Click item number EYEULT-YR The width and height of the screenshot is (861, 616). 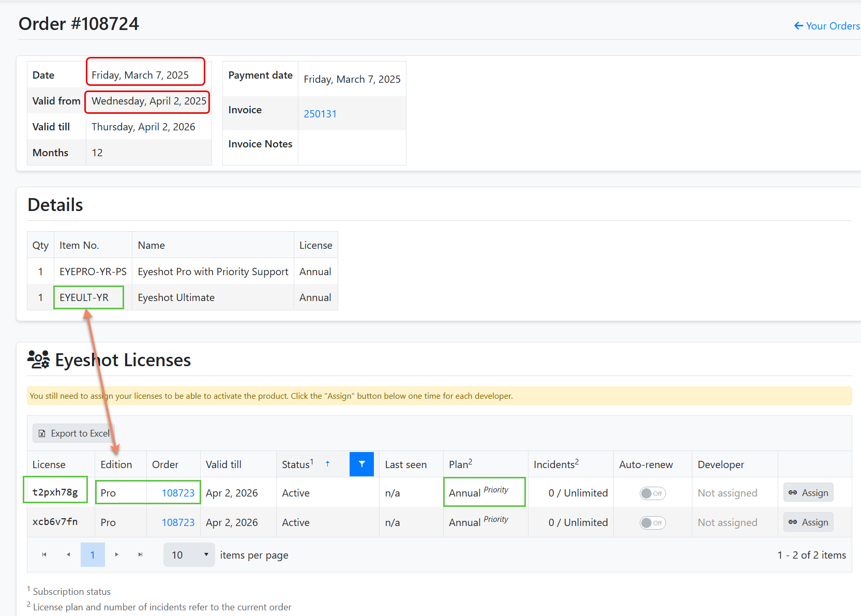click(84, 297)
